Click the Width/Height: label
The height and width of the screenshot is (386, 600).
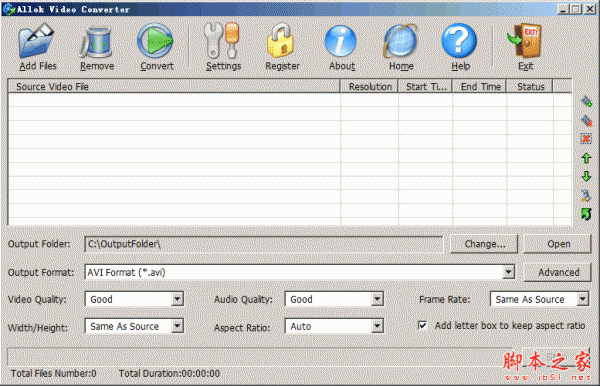tap(38, 328)
